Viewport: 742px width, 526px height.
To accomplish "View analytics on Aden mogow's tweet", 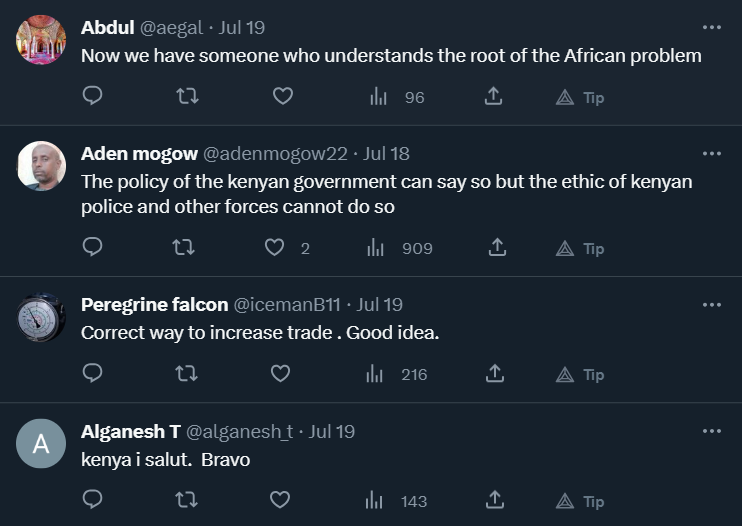I will [377, 248].
